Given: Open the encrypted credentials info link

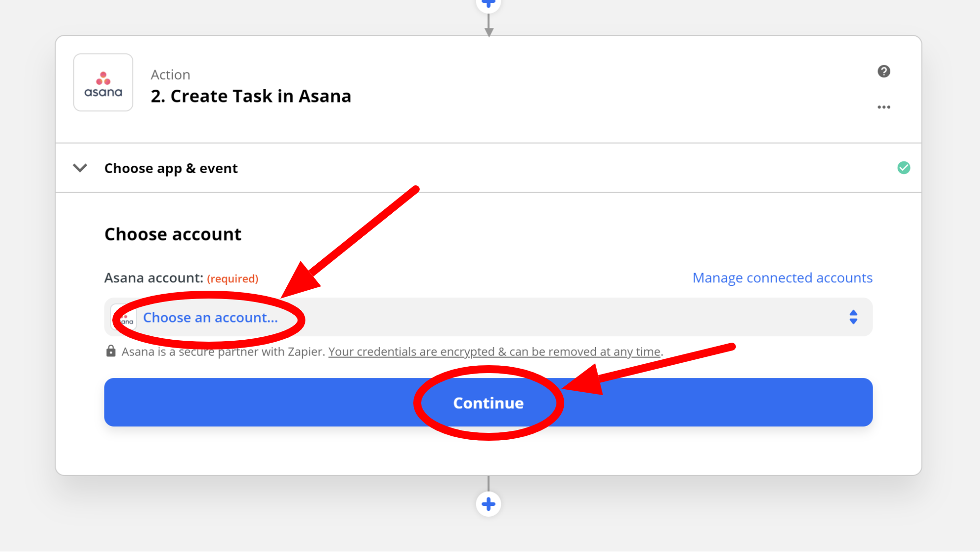Looking at the screenshot, I should tap(494, 351).
